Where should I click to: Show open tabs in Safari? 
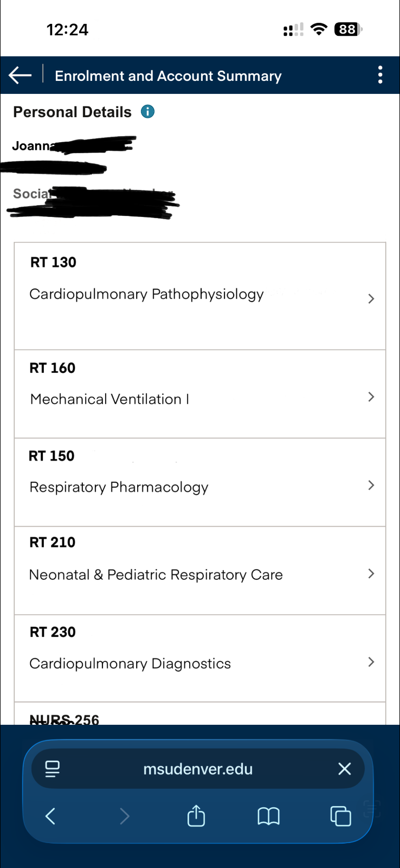coord(340,816)
